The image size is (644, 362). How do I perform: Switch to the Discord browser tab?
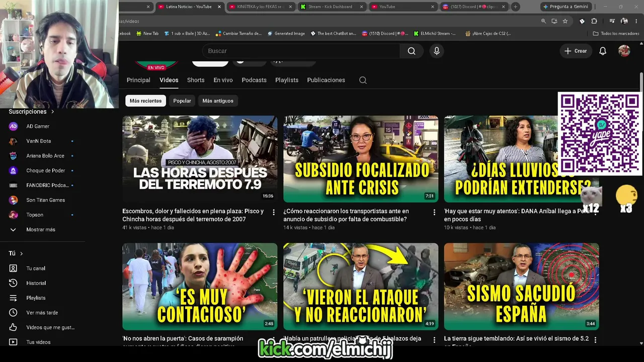pyautogui.click(x=473, y=7)
